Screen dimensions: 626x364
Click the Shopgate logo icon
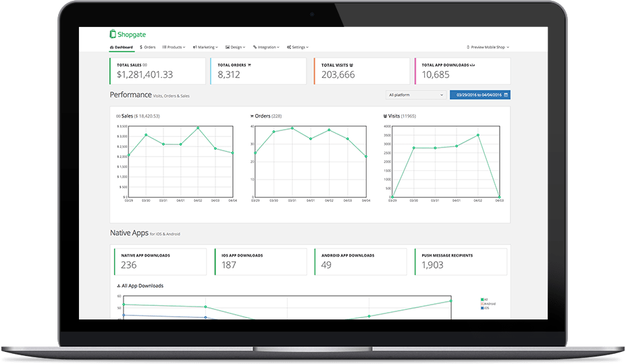tap(113, 34)
